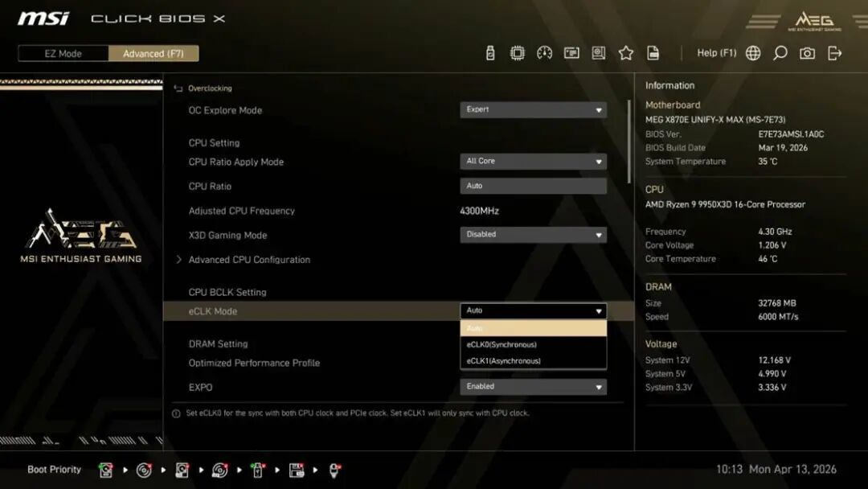Click the DRAM Setting heading
This screenshot has width=868, height=489.
(218, 344)
